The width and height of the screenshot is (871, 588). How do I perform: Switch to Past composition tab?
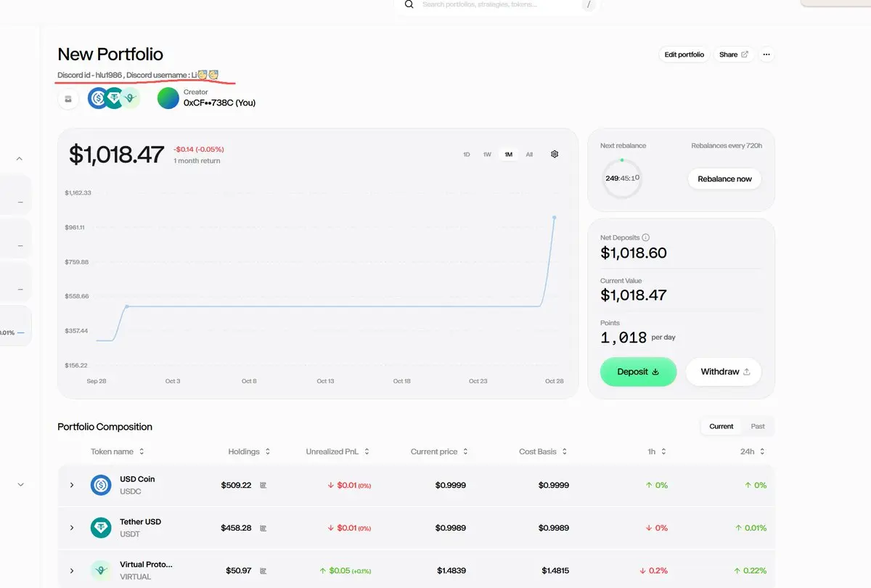tap(758, 426)
